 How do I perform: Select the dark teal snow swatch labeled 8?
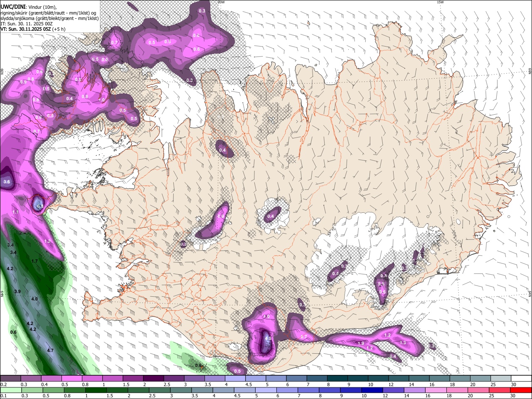(x=337, y=379)
